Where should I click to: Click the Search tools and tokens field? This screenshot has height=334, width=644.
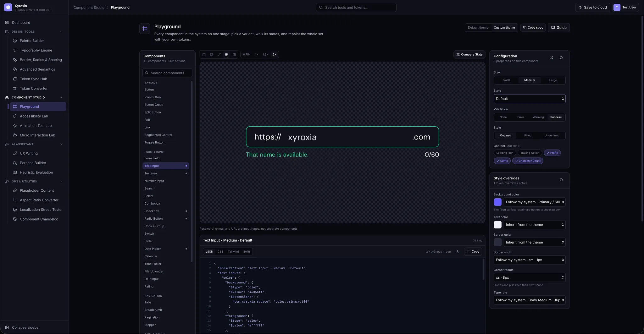(x=356, y=8)
